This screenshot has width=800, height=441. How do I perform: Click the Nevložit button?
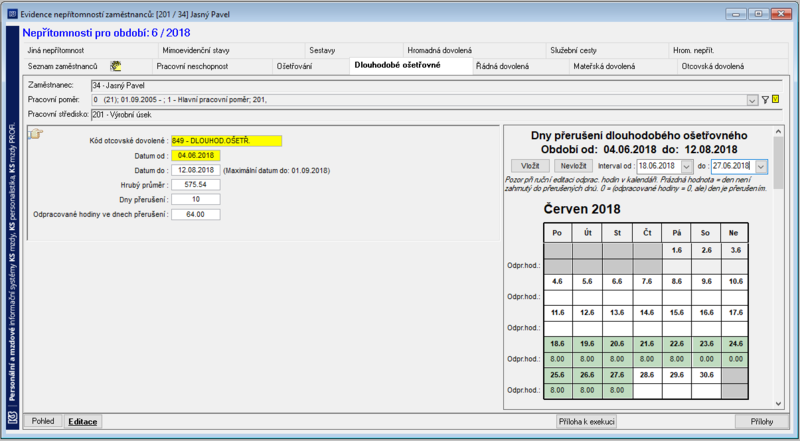point(573,166)
